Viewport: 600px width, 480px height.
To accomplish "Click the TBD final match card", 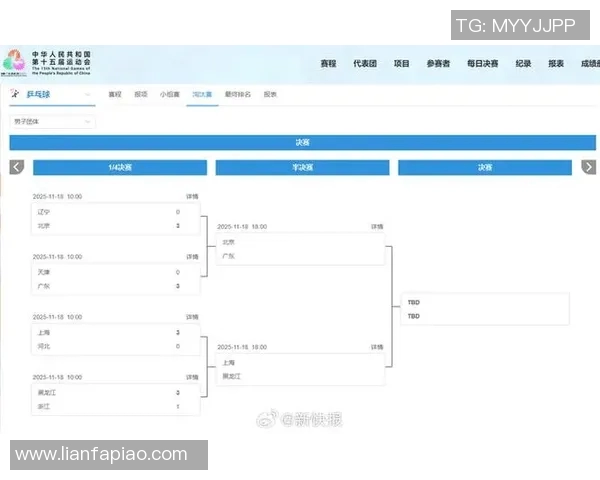I will coord(485,309).
